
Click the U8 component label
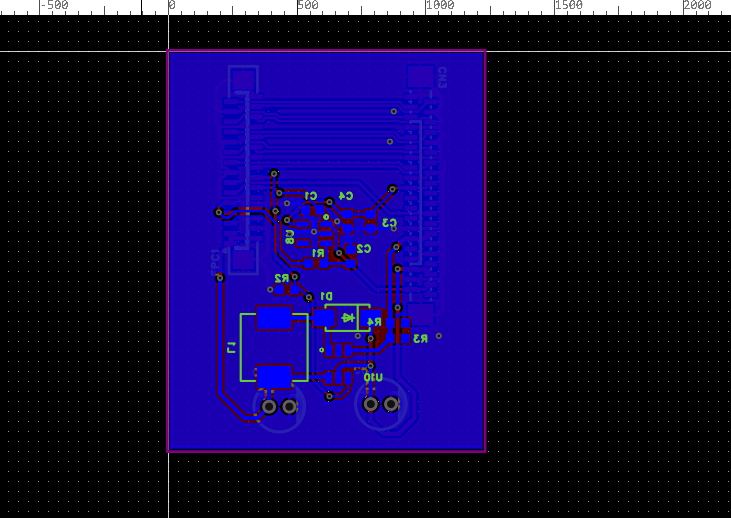point(290,237)
